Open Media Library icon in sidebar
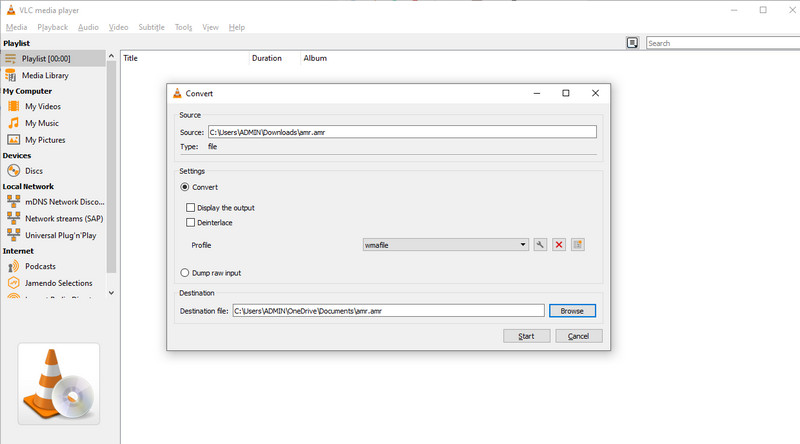800x444 pixels. [10, 76]
